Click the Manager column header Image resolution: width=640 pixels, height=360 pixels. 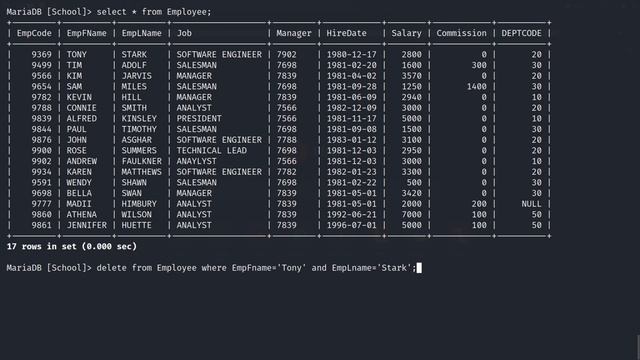(294, 33)
